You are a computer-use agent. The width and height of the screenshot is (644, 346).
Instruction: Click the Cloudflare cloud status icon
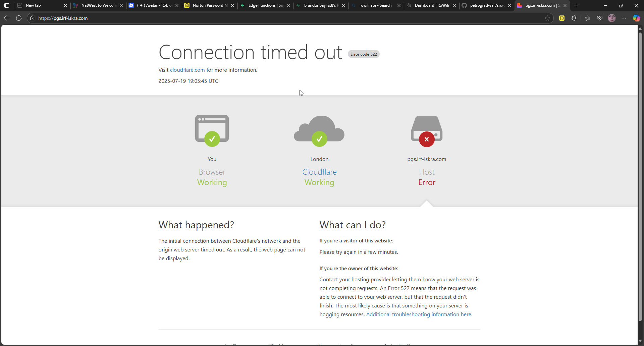319,130
